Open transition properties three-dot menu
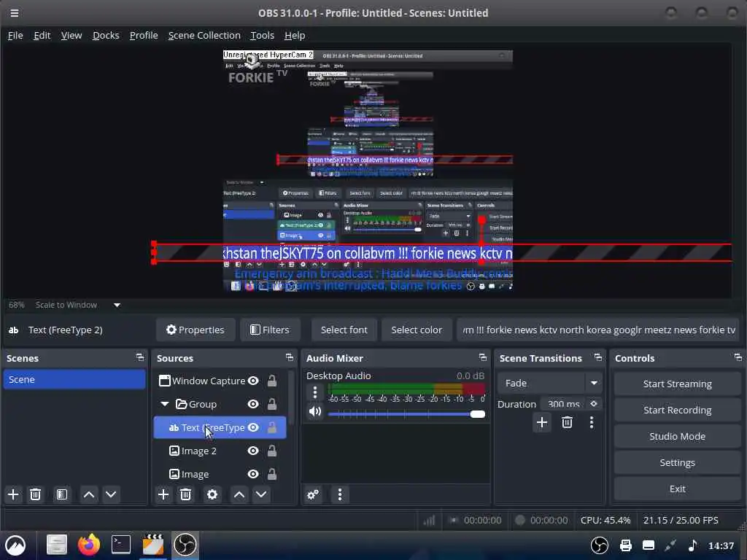The width and height of the screenshot is (747, 560). tap(592, 422)
